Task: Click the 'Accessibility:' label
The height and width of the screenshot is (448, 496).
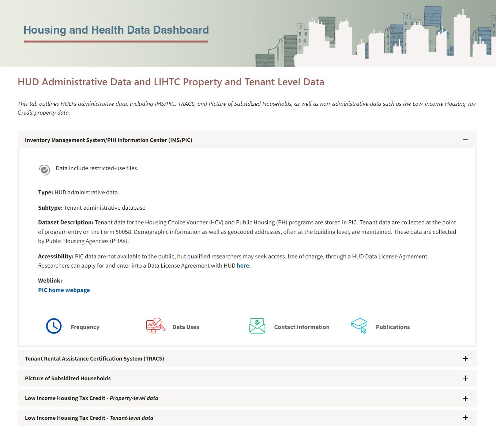Action: [x=56, y=257]
